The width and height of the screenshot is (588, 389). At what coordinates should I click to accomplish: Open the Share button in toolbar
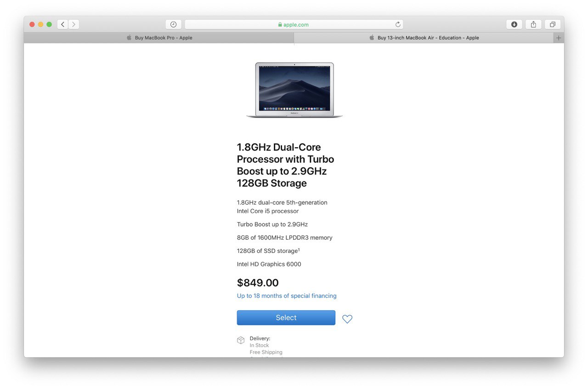coord(533,24)
